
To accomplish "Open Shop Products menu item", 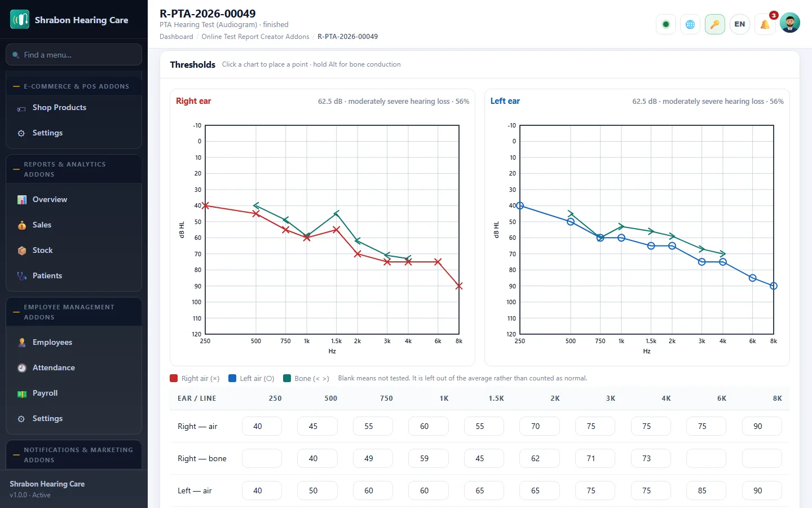I will pos(74,108).
